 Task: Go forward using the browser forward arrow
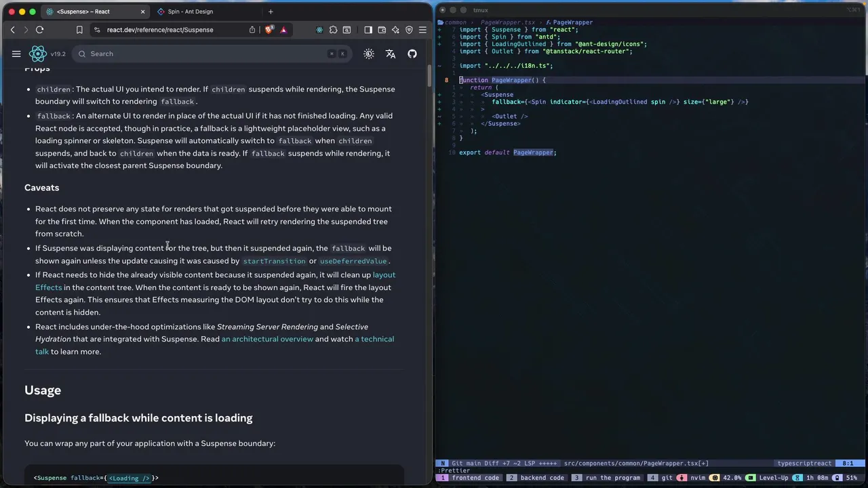pyautogui.click(x=26, y=30)
